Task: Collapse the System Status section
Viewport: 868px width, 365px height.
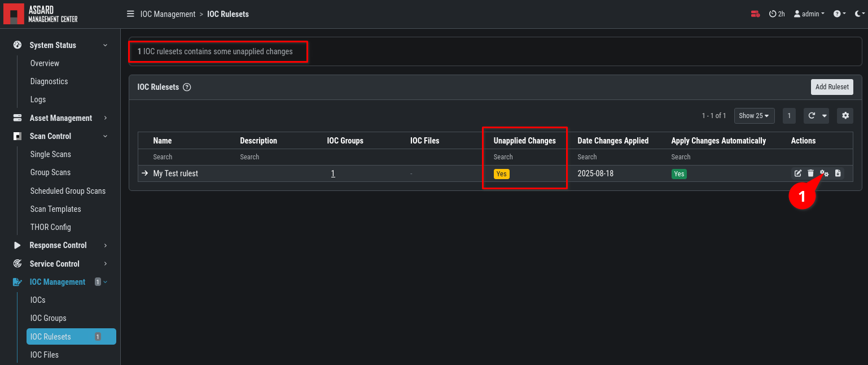Action: point(60,45)
